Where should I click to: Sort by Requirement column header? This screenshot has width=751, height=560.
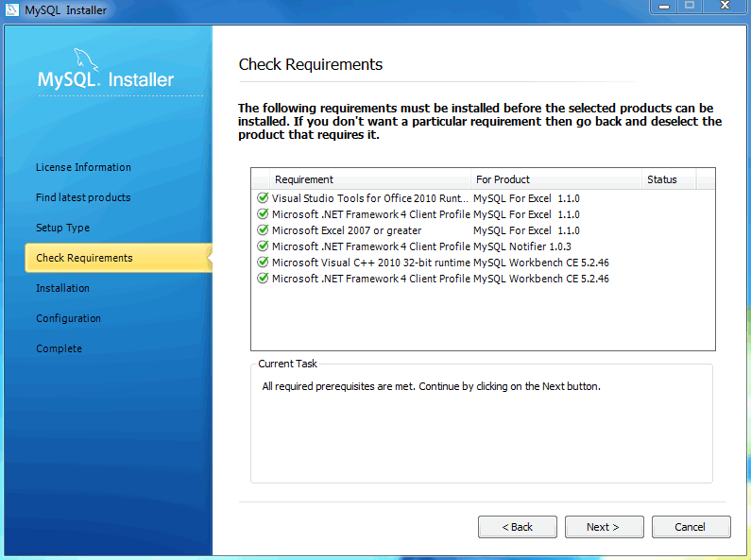point(370,179)
